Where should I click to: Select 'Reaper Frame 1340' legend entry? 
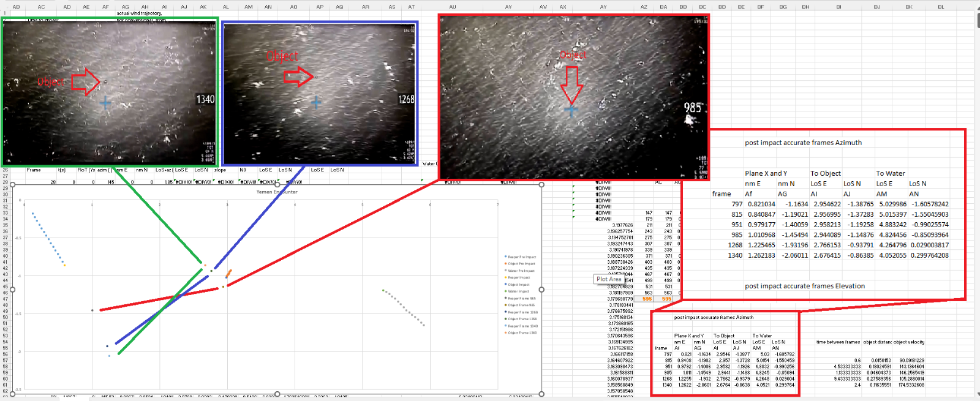click(521, 326)
